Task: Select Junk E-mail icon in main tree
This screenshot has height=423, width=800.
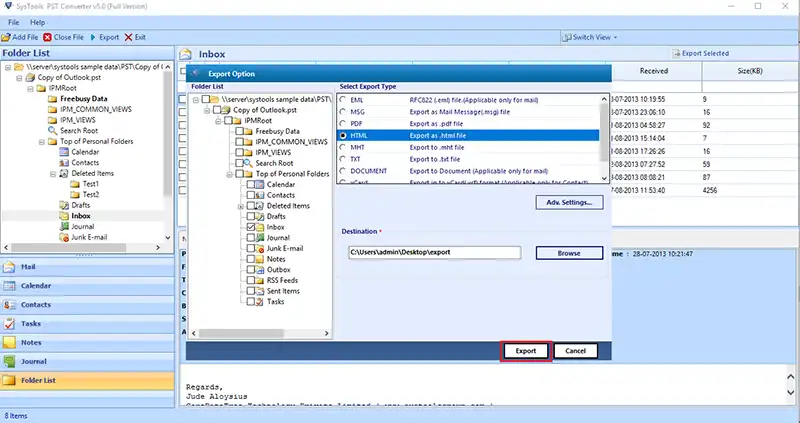Action: click(x=64, y=237)
